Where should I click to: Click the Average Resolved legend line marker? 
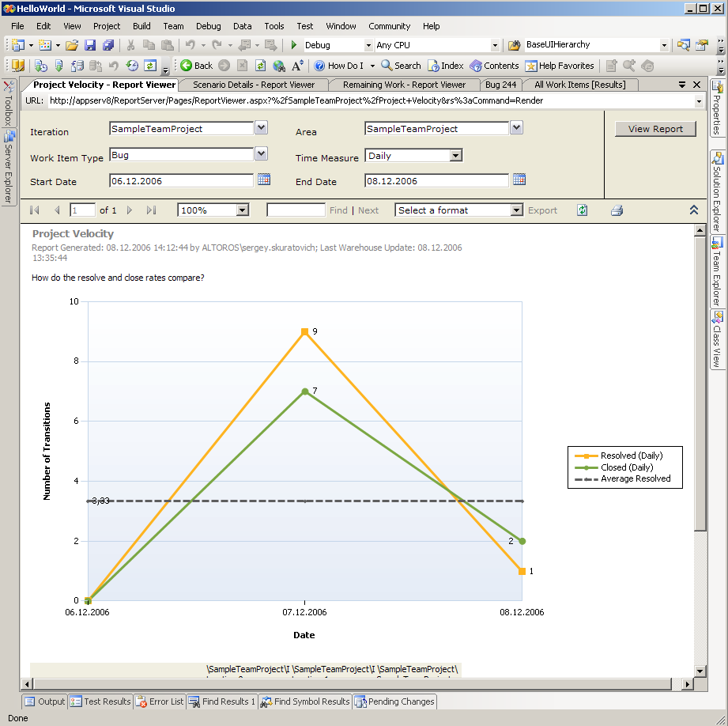coord(586,479)
